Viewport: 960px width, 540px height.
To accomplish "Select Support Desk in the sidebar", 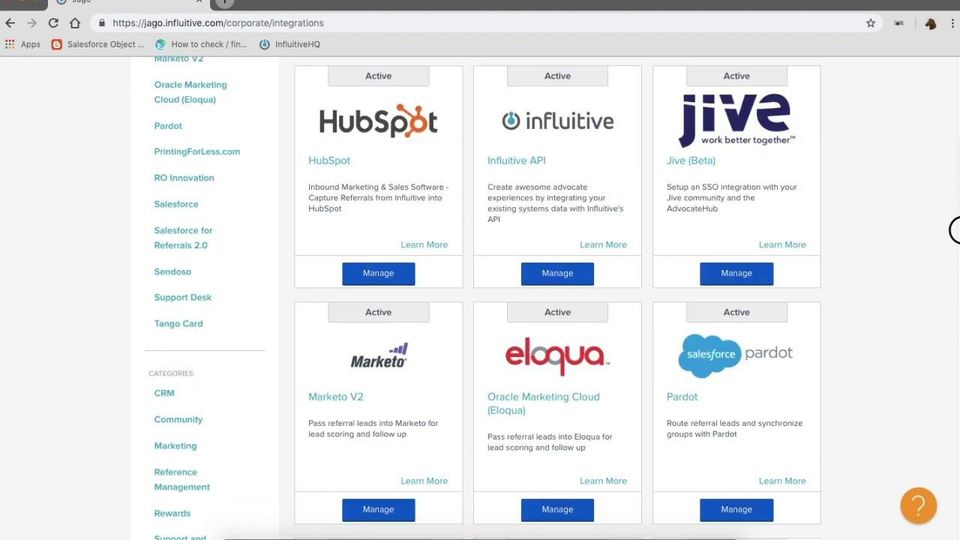I will [182, 298].
